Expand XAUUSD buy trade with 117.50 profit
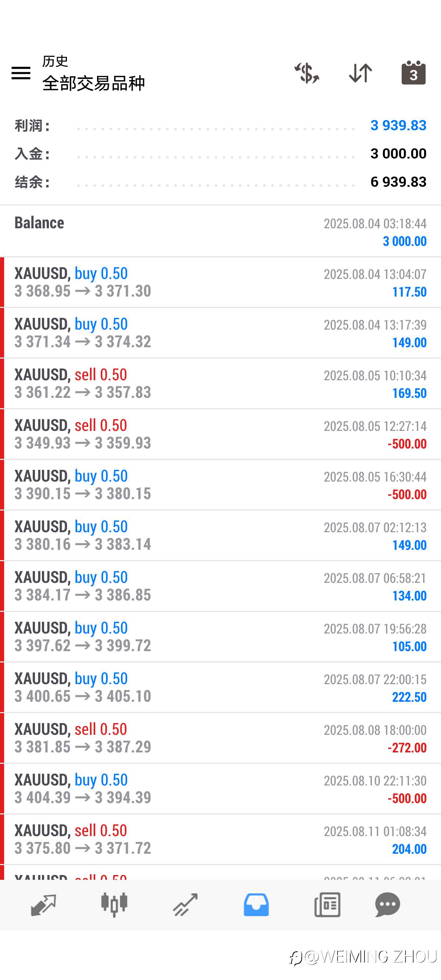The height and width of the screenshot is (980, 441). [220, 282]
